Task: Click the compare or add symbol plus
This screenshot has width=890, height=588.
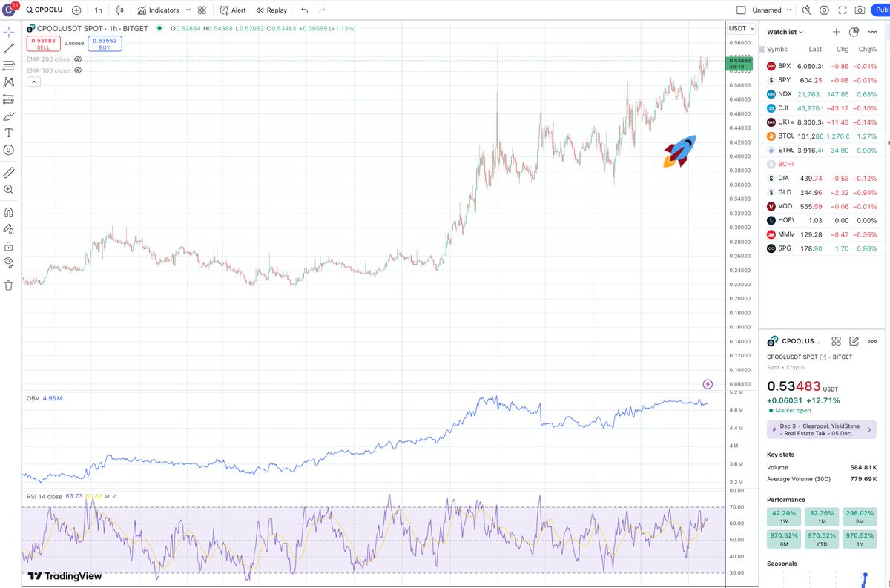Action: click(x=76, y=10)
